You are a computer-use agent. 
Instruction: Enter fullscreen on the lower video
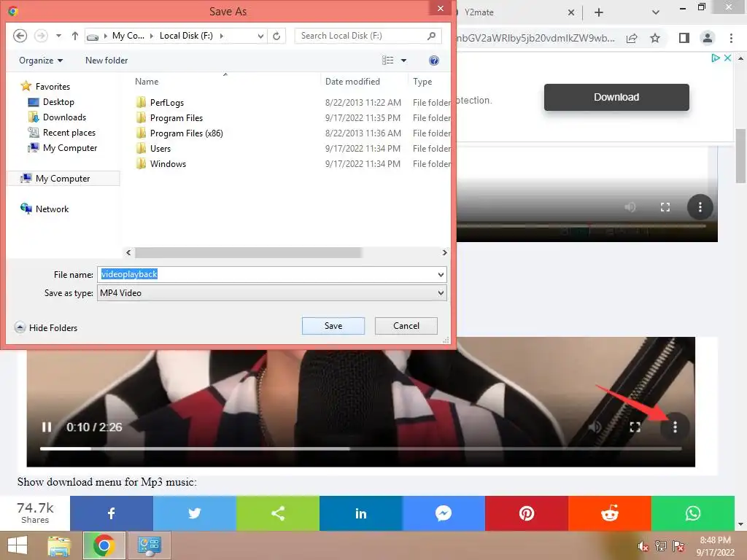click(635, 427)
